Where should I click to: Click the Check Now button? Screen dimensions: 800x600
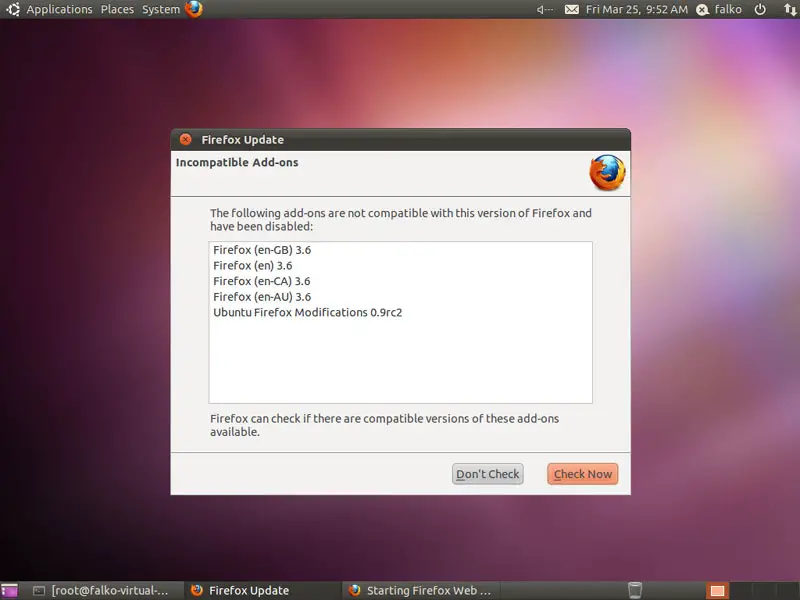pyautogui.click(x=582, y=474)
